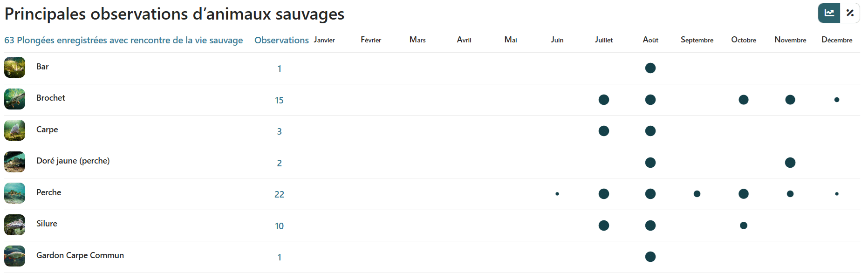868x280 pixels.
Task: Click the Brochet fish icon
Action: pos(14,99)
